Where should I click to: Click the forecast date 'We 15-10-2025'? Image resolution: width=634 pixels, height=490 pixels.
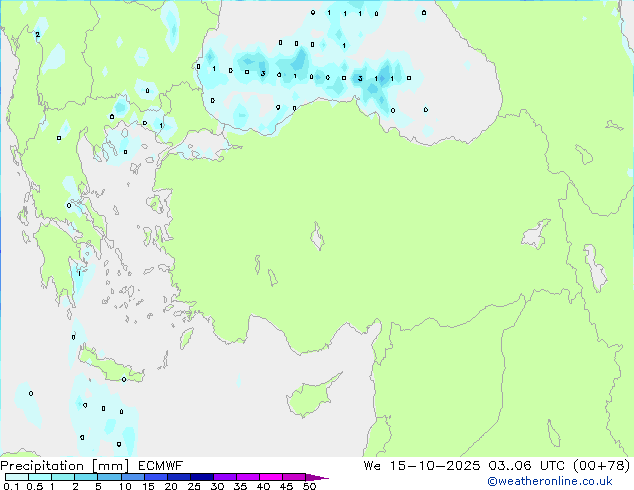(x=422, y=466)
